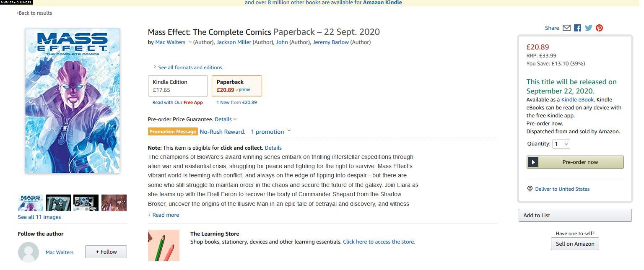The image size is (644, 270).
Task: View the second preview thumbnail image
Action: coord(58,203)
